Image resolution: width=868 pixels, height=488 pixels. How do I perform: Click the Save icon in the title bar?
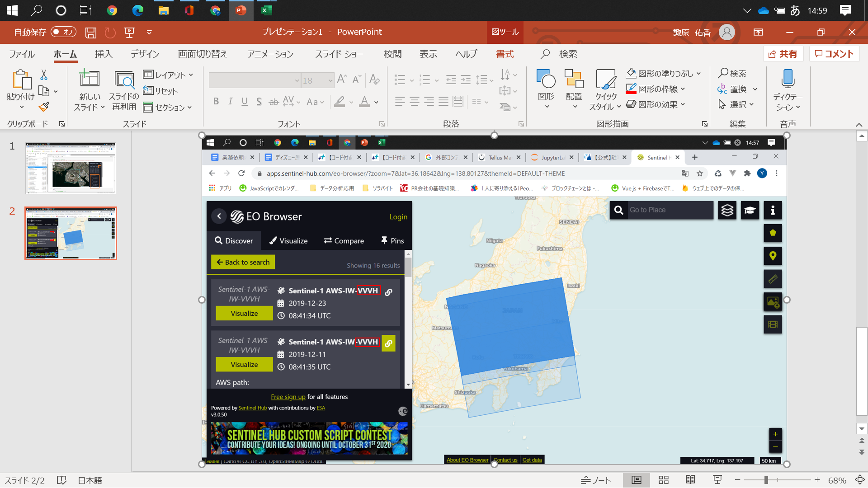click(91, 33)
